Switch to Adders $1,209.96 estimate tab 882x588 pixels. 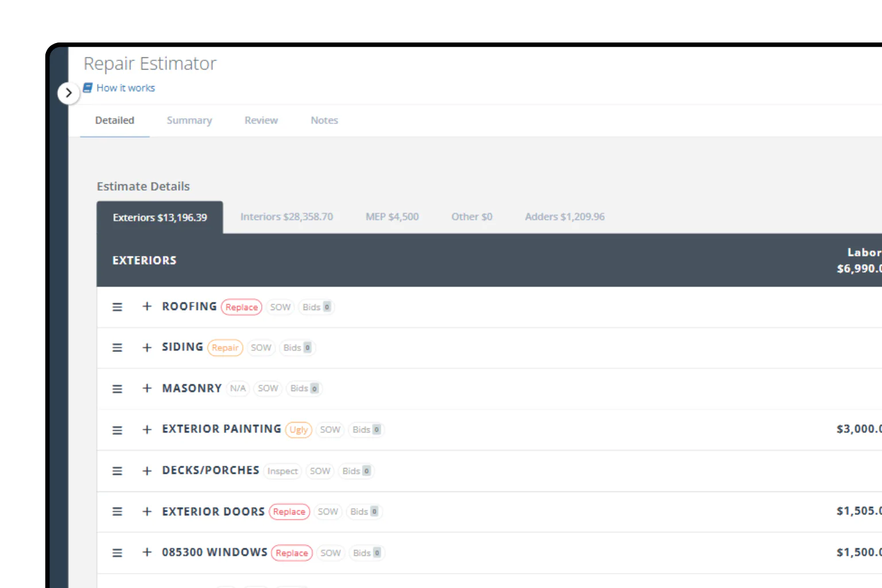(x=565, y=216)
